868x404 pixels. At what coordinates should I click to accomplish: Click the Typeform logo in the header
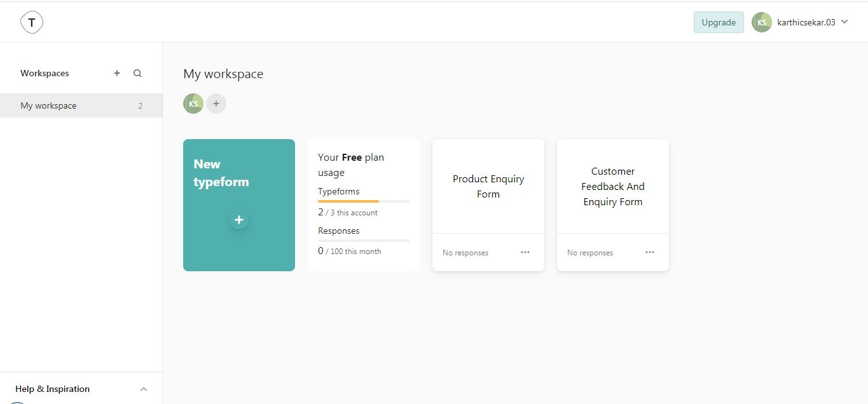point(32,23)
